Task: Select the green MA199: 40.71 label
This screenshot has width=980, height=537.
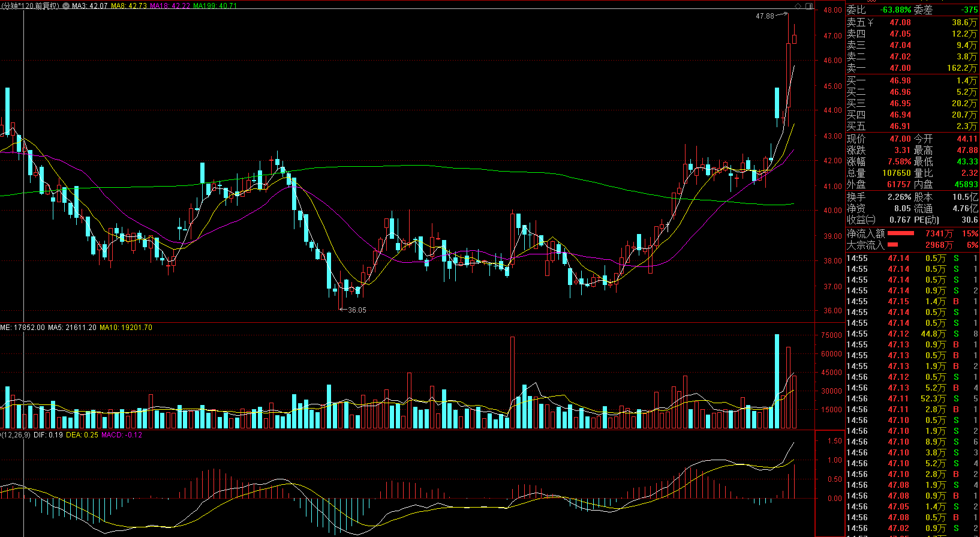Action: point(215,6)
